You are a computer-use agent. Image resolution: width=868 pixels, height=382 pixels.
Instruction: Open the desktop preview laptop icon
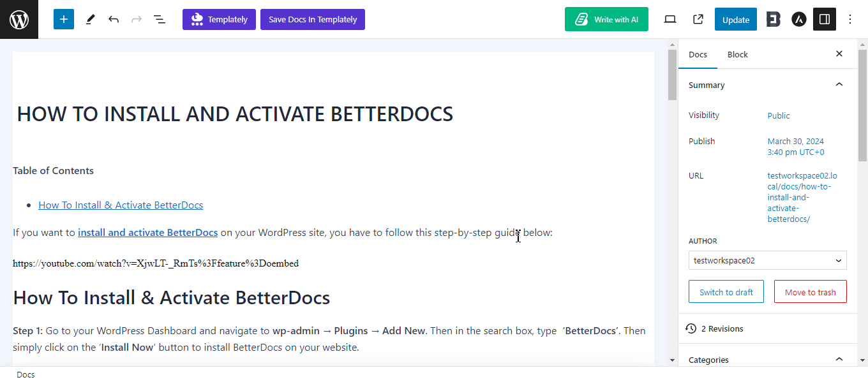point(670,19)
